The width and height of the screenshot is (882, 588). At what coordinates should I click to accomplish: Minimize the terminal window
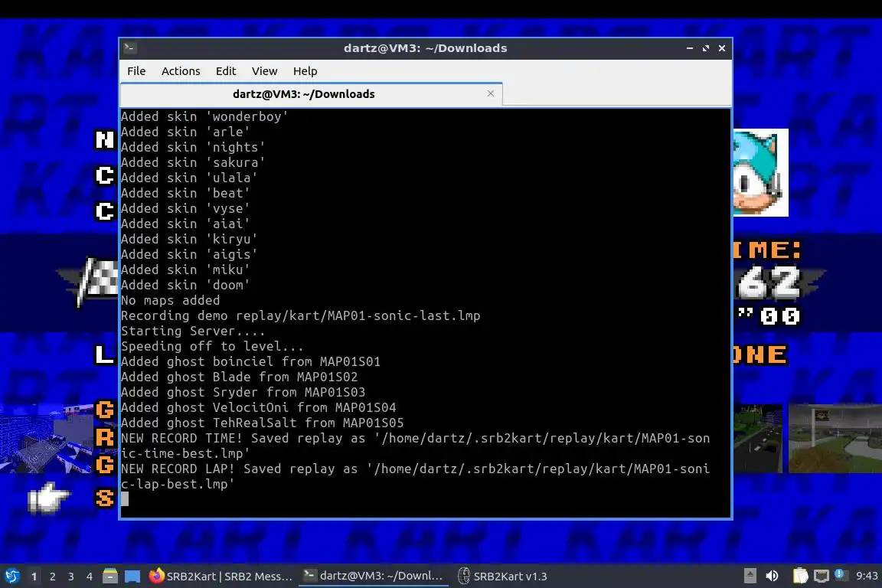point(690,48)
